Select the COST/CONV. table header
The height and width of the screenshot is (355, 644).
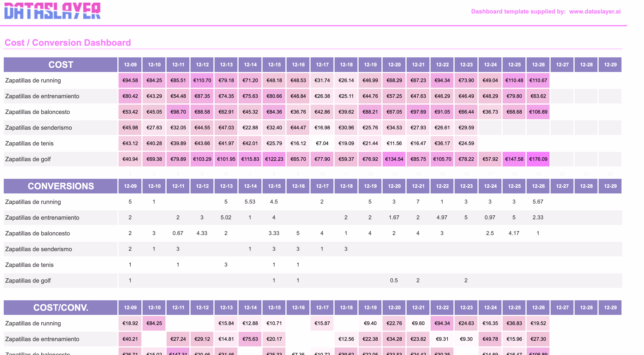point(61,308)
